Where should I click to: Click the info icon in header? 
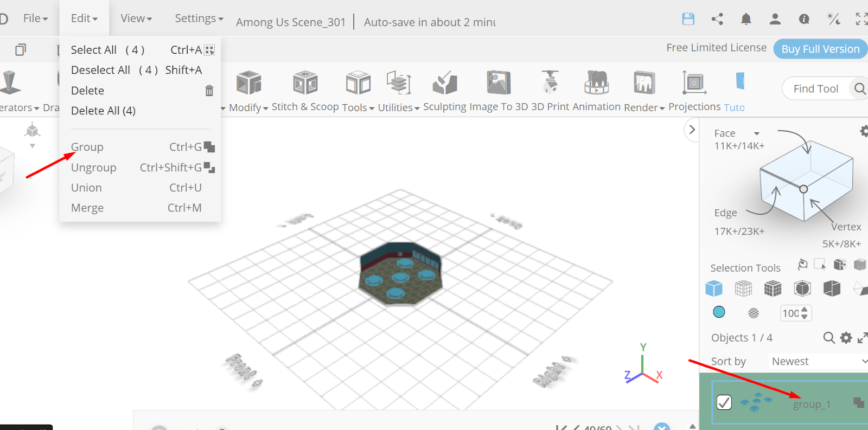point(804,19)
